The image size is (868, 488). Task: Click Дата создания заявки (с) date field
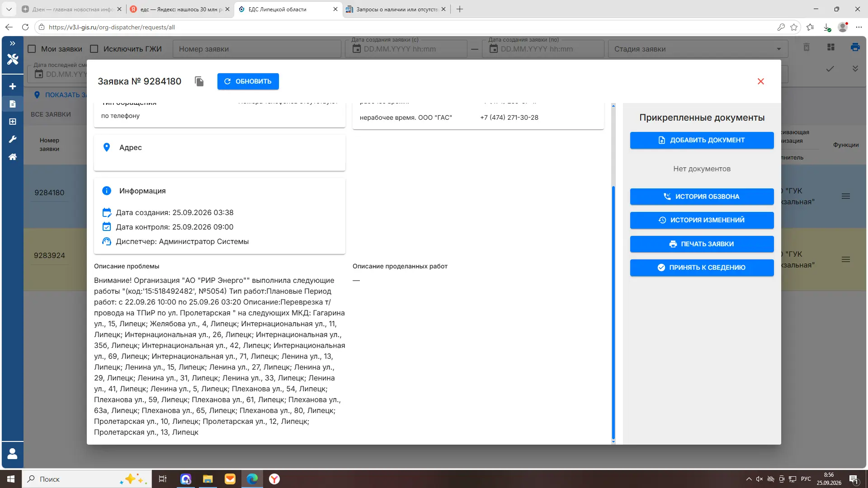[406, 49]
